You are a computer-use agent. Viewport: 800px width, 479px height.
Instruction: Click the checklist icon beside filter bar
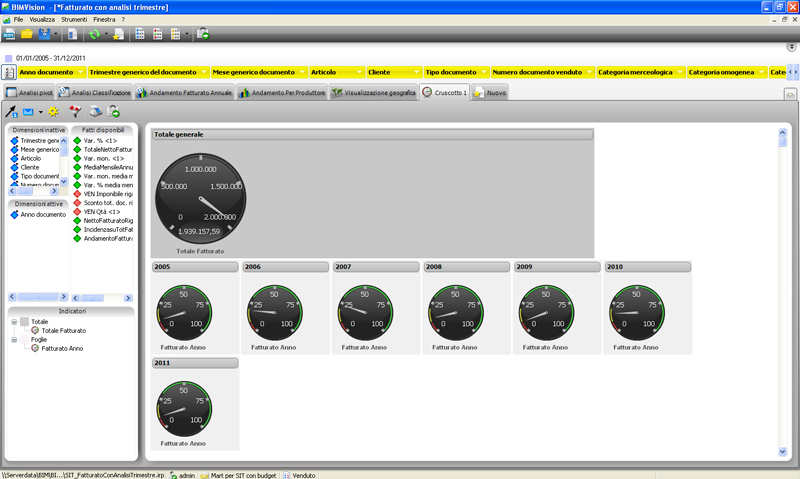tap(9, 72)
